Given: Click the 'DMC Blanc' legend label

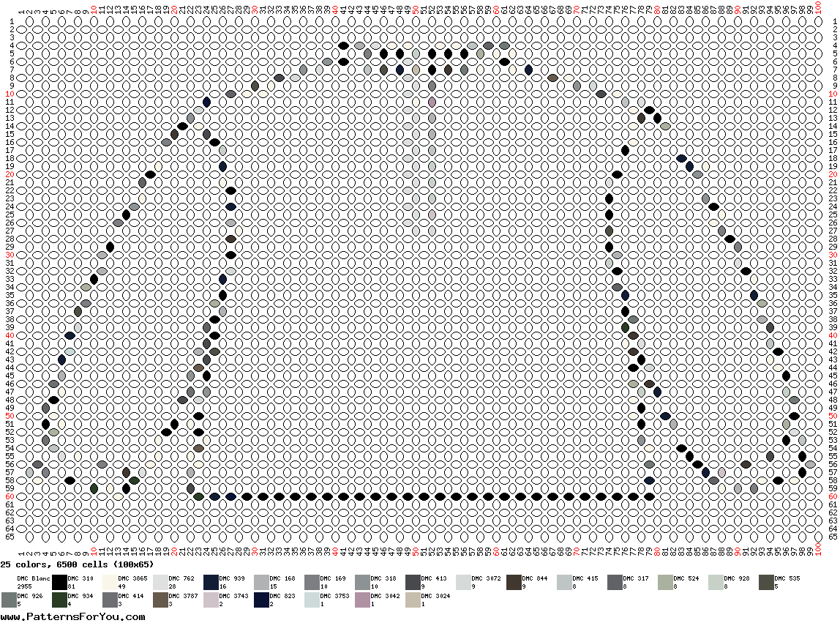Looking at the screenshot, I should [33, 578].
